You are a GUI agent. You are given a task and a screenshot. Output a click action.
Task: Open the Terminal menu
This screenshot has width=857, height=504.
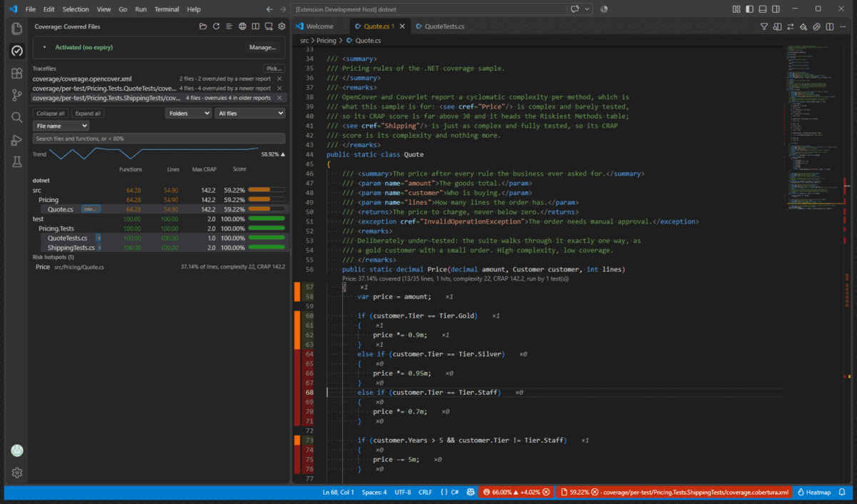tap(167, 9)
